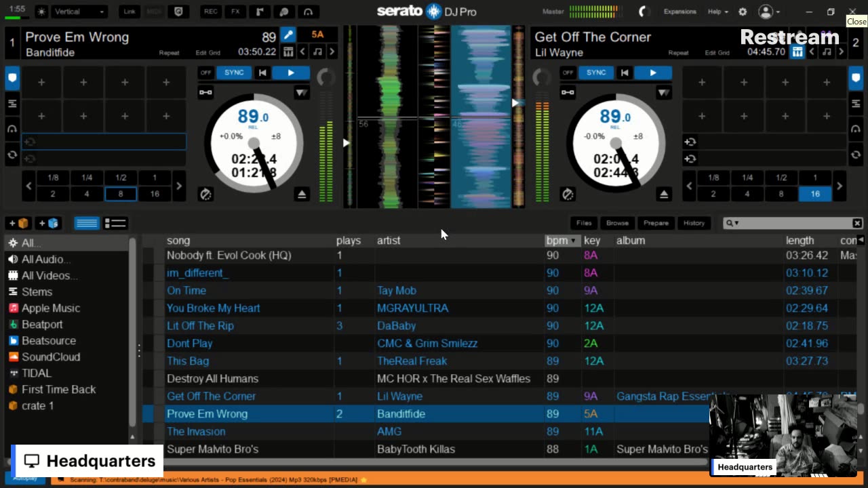Show previous loop sizes on deck 1
Screen dimensions: 868x488
coord(28,186)
